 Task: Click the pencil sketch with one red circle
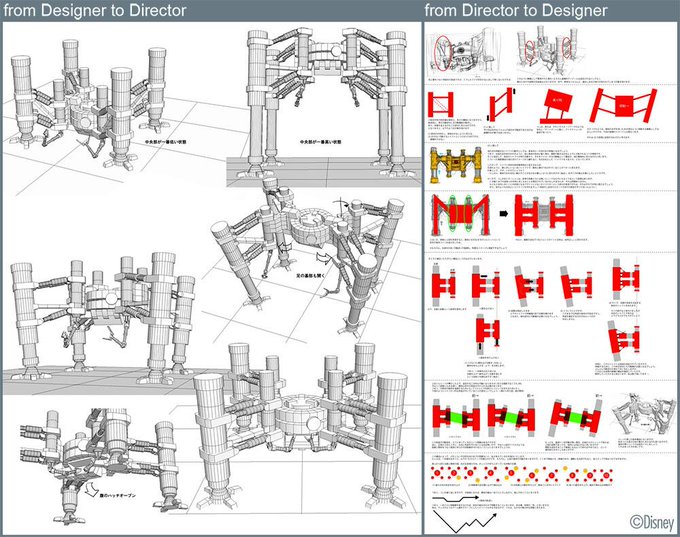click(466, 51)
